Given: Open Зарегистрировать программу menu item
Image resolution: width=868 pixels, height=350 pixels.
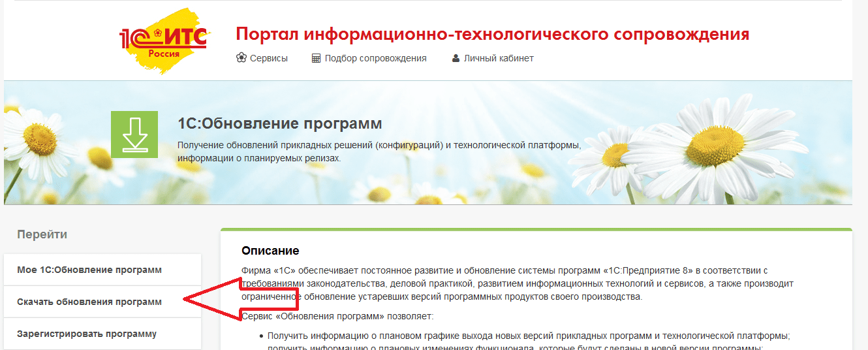Looking at the screenshot, I should pos(102,334).
